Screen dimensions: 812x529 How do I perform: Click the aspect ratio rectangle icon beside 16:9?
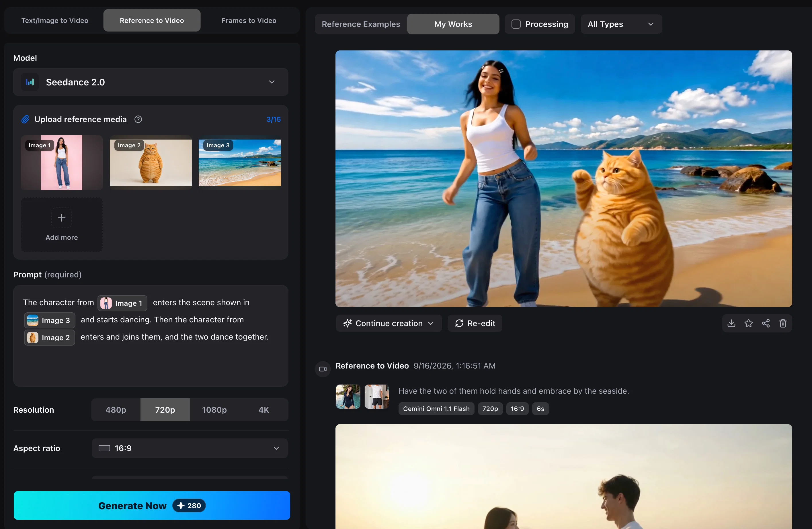tap(104, 448)
